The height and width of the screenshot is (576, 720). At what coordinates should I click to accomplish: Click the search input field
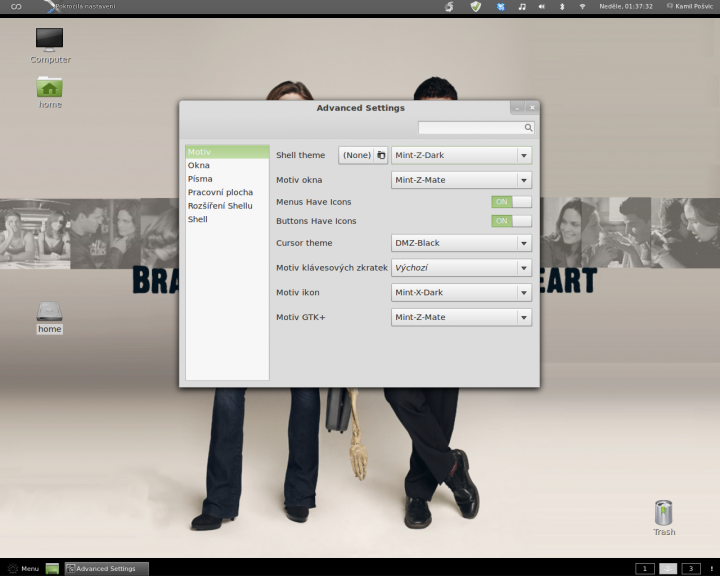pyautogui.click(x=476, y=128)
